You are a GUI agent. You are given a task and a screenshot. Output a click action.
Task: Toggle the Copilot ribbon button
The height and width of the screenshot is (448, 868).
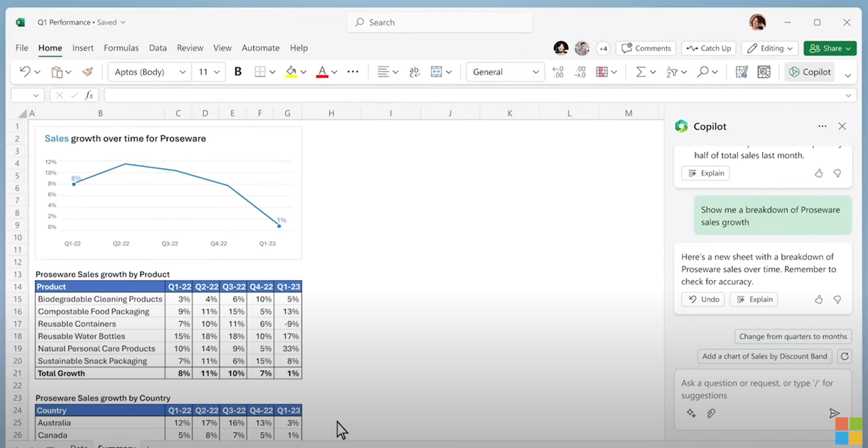click(x=810, y=72)
